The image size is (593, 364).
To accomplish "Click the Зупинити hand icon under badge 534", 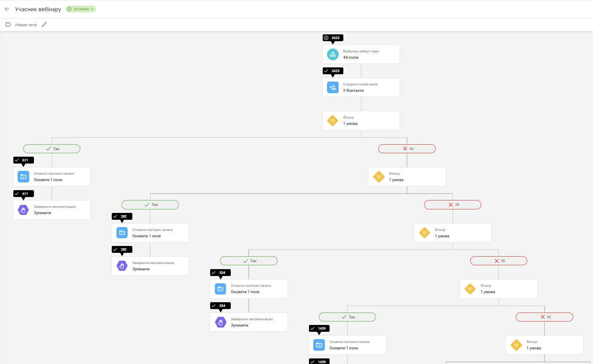I will point(220,322).
